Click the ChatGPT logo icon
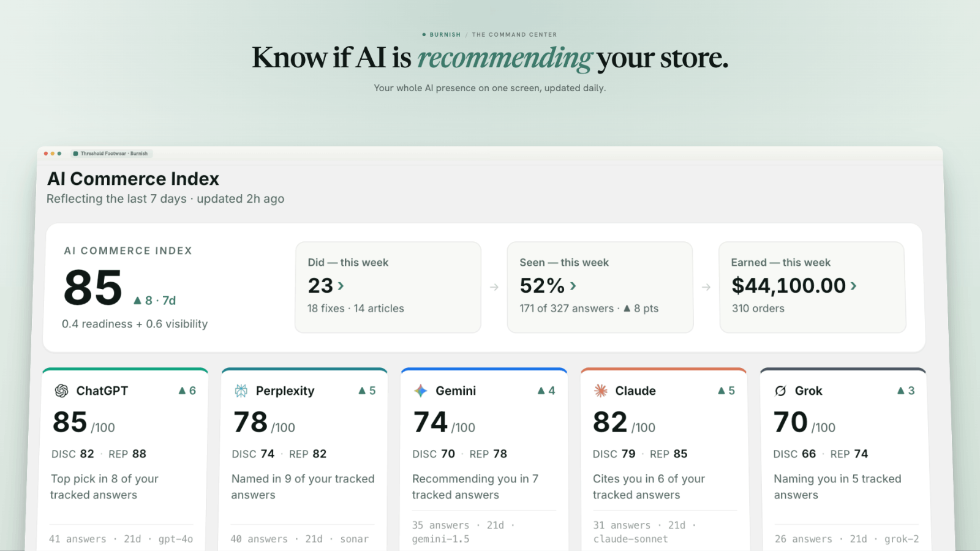The image size is (980, 551). point(61,391)
